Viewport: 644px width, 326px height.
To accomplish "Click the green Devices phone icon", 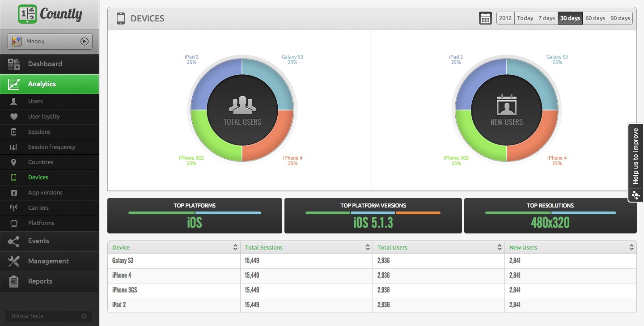I will tap(14, 178).
